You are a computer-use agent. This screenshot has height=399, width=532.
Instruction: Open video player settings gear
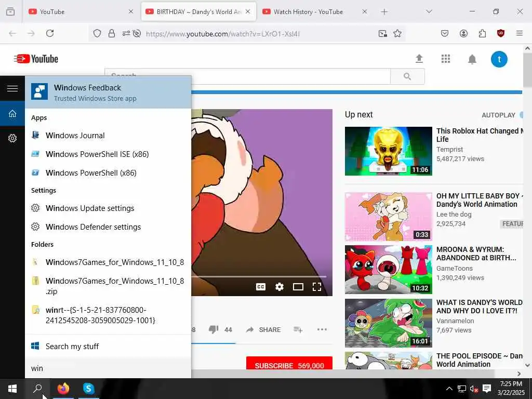279,287
